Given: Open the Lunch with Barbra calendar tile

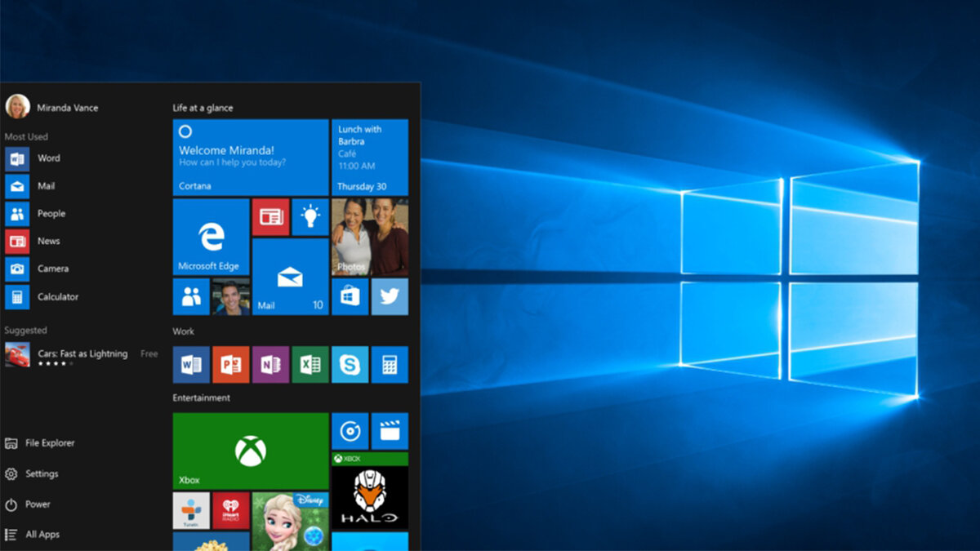Looking at the screenshot, I should pos(370,157).
